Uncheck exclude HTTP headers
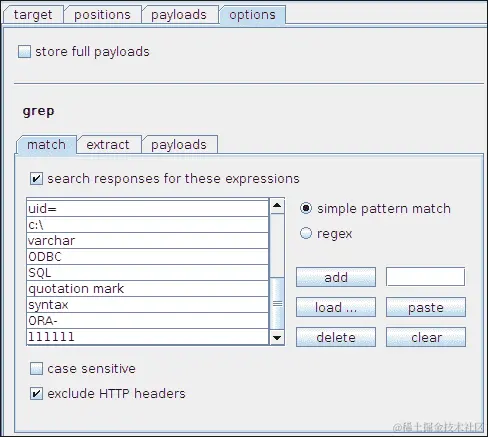 (36, 394)
